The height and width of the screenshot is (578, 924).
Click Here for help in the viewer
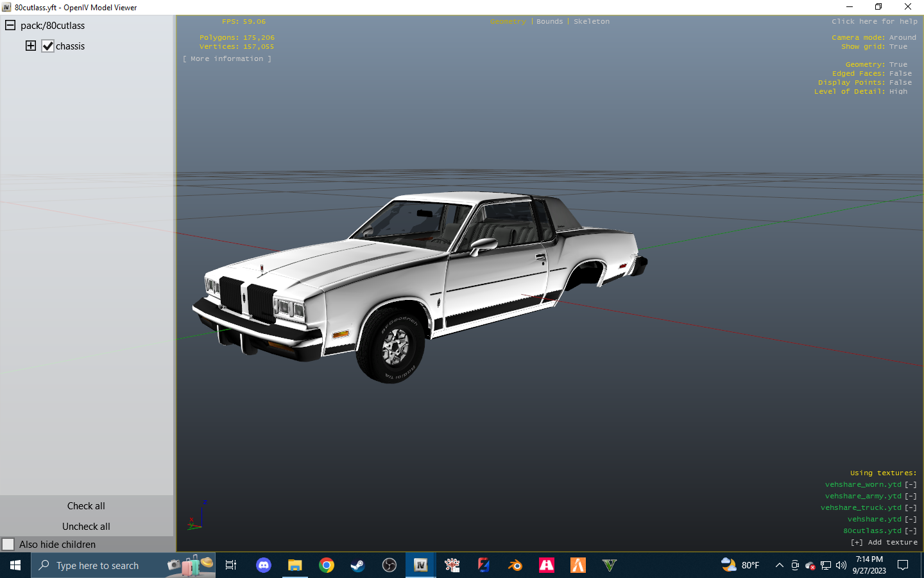874,21
